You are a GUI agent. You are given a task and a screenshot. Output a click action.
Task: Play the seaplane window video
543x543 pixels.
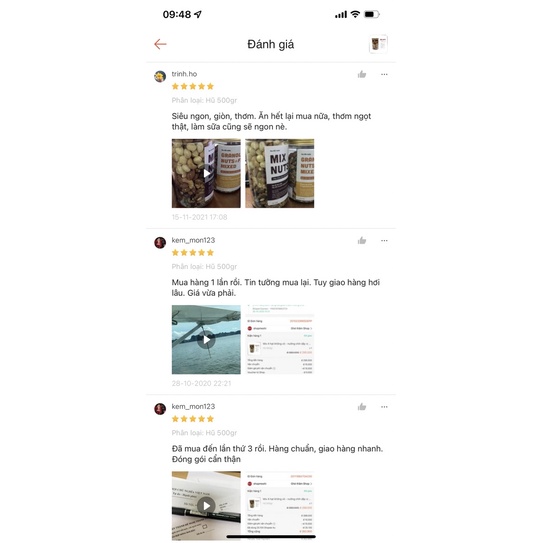(x=206, y=339)
